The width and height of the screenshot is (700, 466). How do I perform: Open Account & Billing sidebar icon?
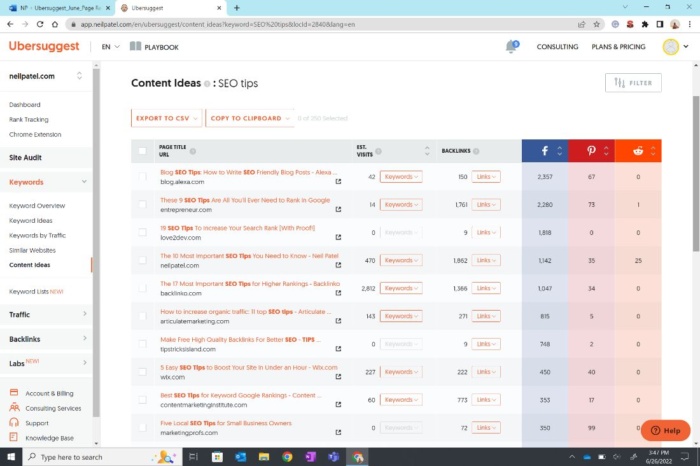14,393
